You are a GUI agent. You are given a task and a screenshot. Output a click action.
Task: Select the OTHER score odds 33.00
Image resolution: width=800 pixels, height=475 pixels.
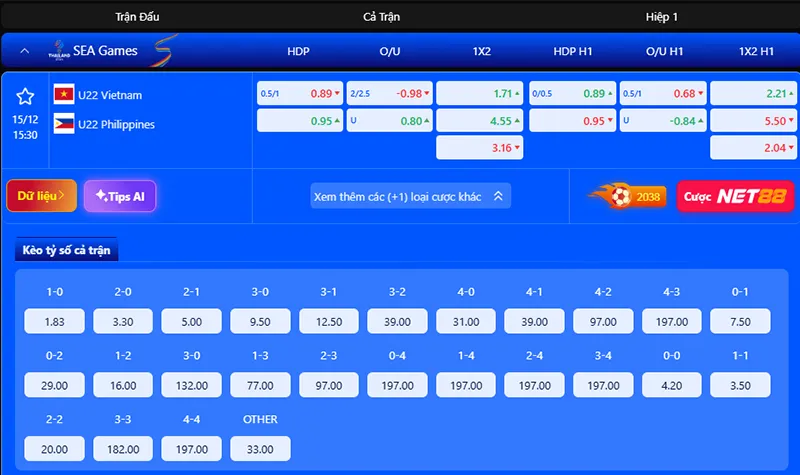(x=260, y=449)
